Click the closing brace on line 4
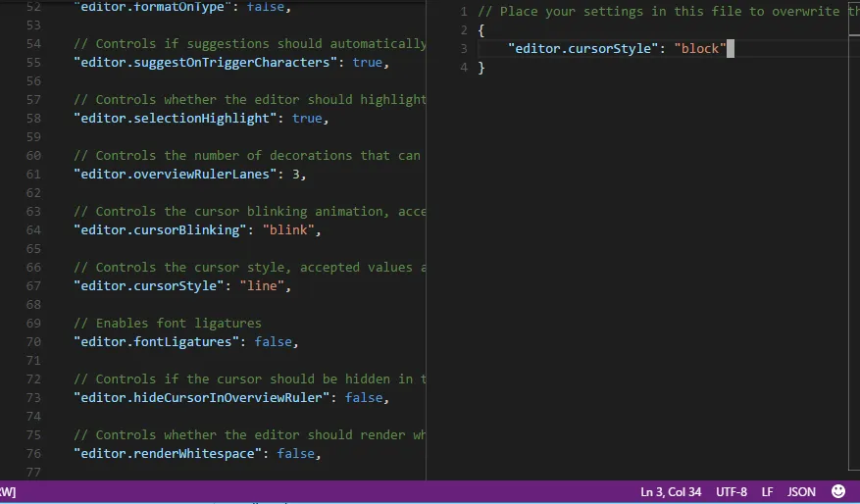 tap(481, 68)
